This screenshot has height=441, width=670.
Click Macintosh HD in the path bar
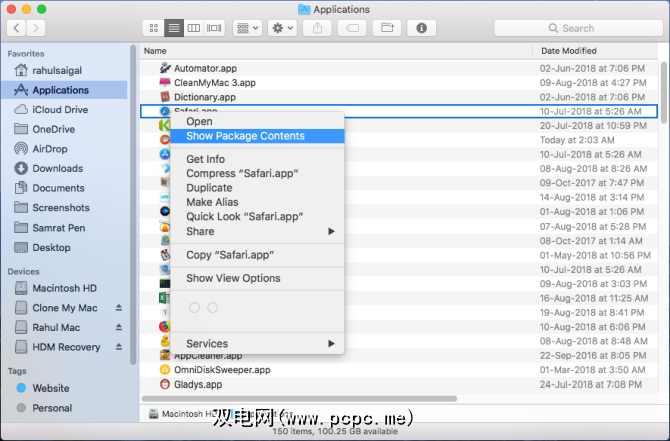coord(184,414)
